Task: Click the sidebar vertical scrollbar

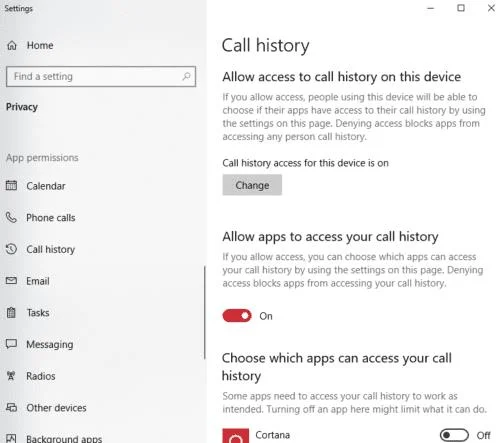Action: click(x=205, y=312)
